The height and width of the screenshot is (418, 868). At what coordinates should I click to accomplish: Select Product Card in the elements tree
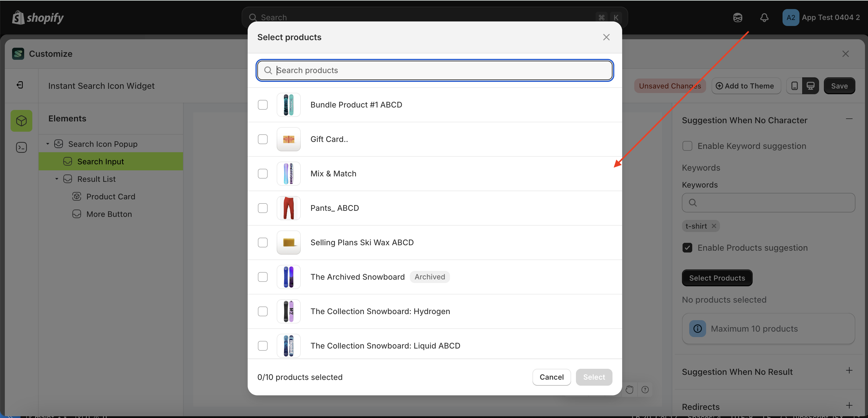111,196
